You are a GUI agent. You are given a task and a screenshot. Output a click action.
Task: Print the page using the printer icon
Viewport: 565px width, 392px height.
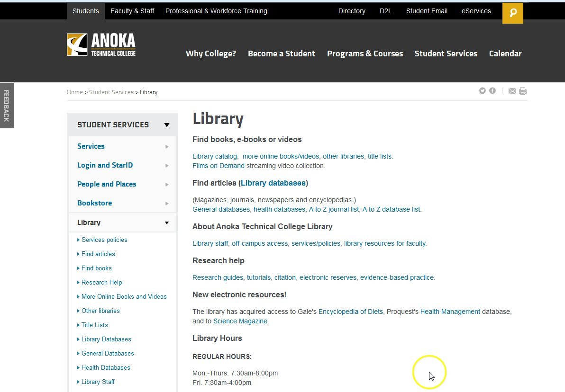pyautogui.click(x=523, y=90)
